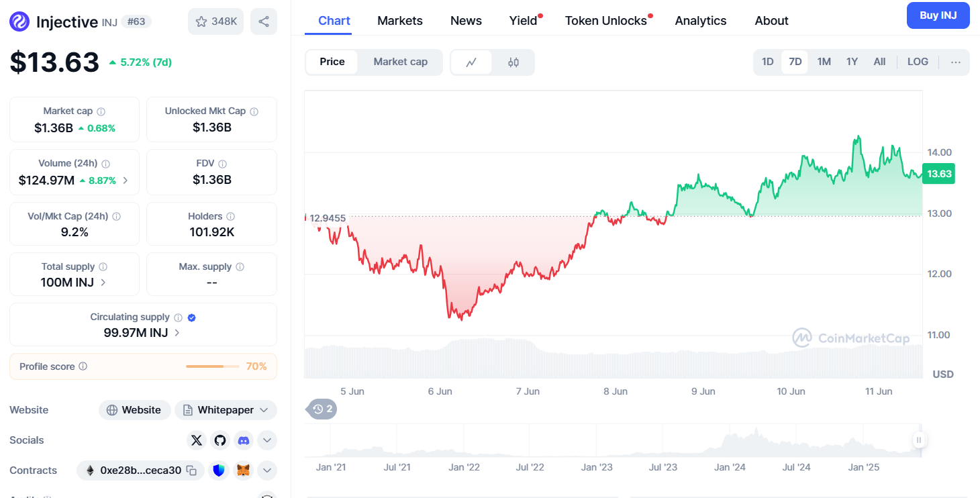This screenshot has height=498, width=980.
Task: Select the 1M time range
Action: tap(824, 62)
